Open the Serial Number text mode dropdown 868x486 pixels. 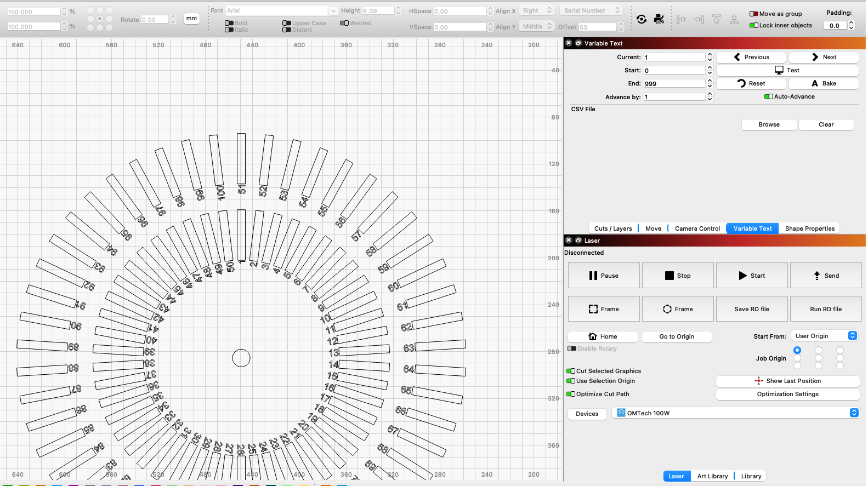pos(591,10)
